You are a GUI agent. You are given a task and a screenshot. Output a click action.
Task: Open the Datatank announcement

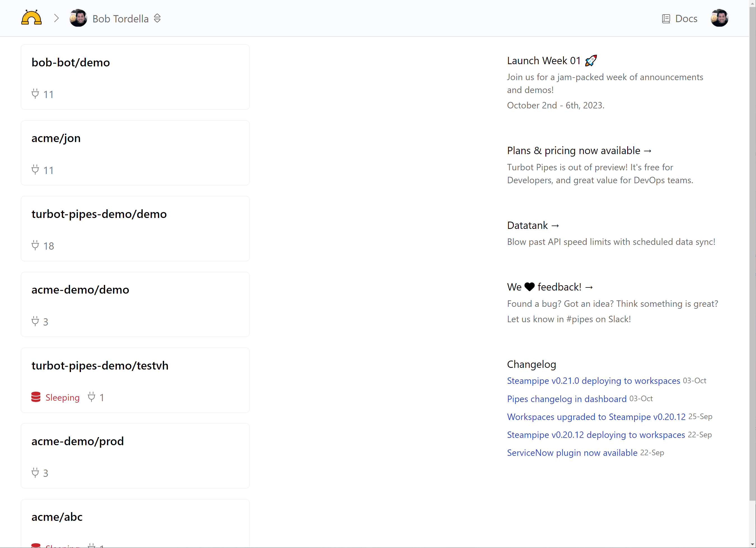pos(533,226)
